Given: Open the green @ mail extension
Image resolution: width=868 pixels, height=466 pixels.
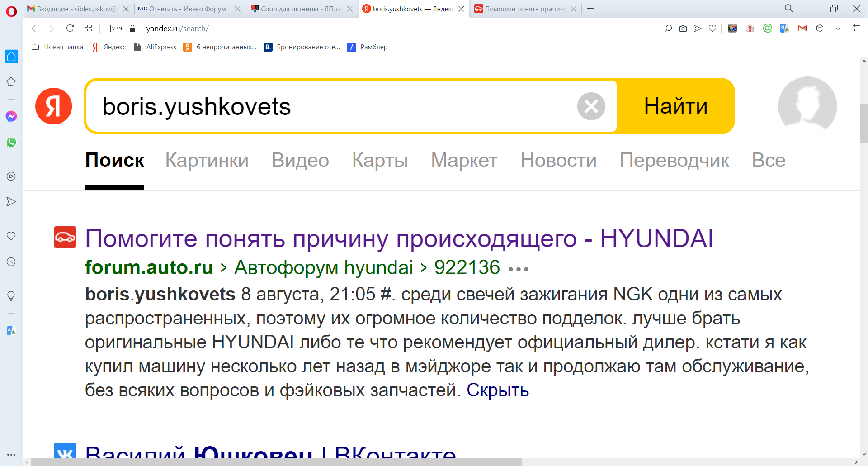Looking at the screenshot, I should [767, 28].
